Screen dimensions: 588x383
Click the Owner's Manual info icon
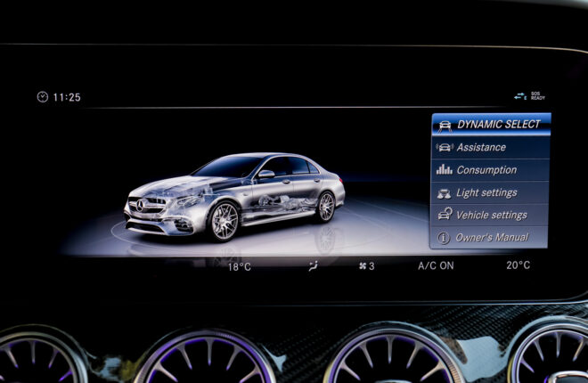pyautogui.click(x=444, y=238)
